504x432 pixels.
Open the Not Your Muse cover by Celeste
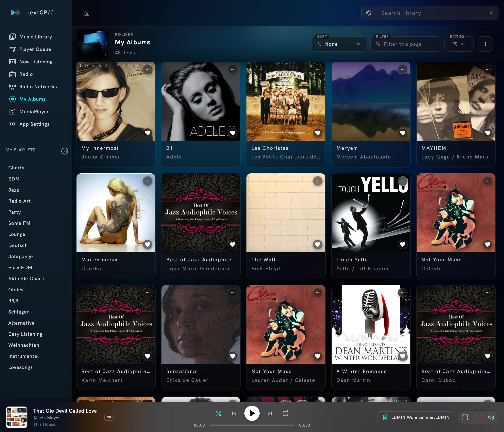[x=456, y=213]
